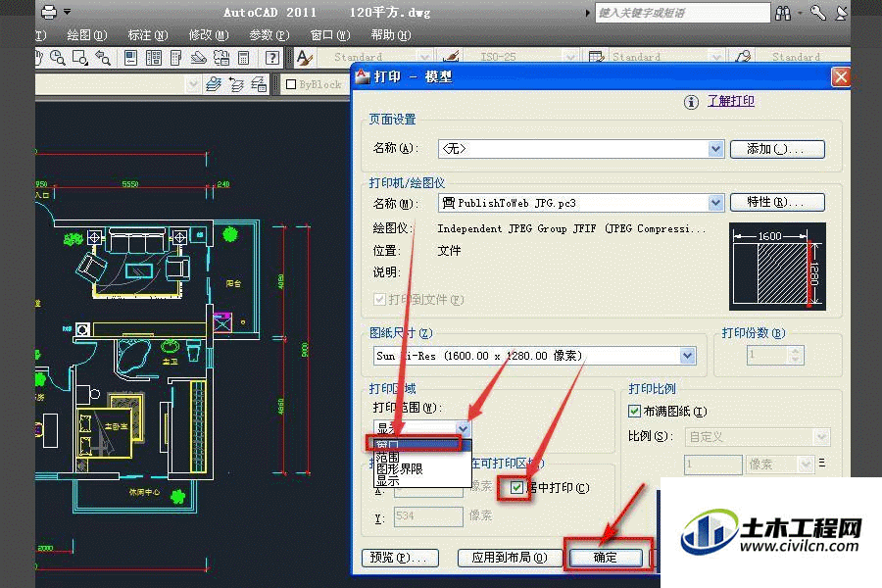Click the 应用到布局 button
882x588 pixels.
pyautogui.click(x=511, y=558)
